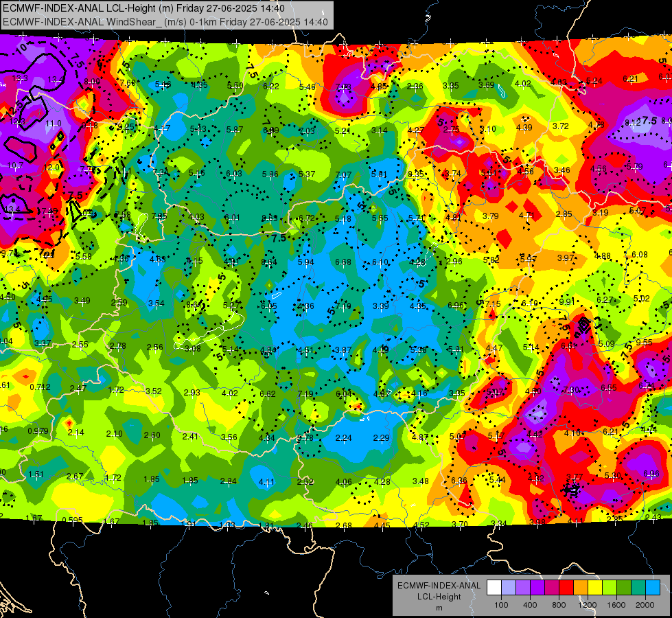
Task: Click the dark green legend swatch
Action: [625, 587]
